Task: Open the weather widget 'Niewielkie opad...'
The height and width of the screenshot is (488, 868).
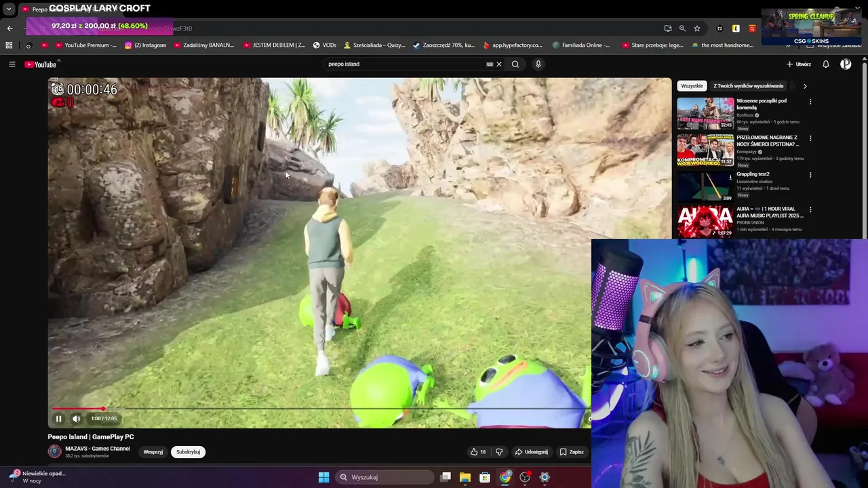Action: [x=37, y=476]
